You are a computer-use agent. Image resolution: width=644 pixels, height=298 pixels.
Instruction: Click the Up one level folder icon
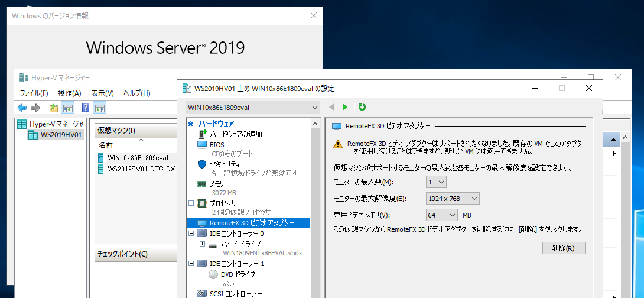(53, 108)
